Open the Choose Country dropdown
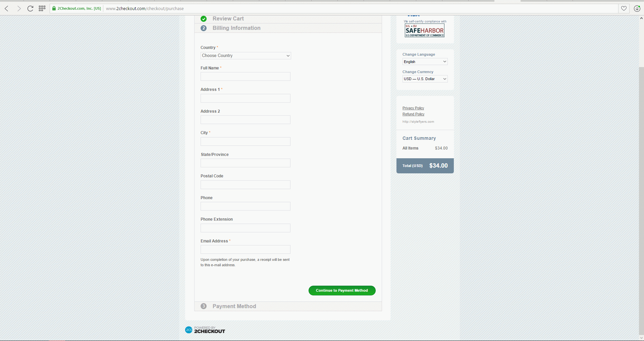Viewport: 644px width, 341px height. (x=246, y=56)
